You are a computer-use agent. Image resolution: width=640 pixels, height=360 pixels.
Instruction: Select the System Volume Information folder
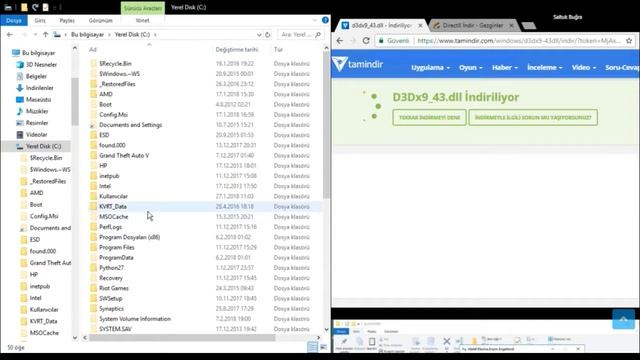click(135, 319)
